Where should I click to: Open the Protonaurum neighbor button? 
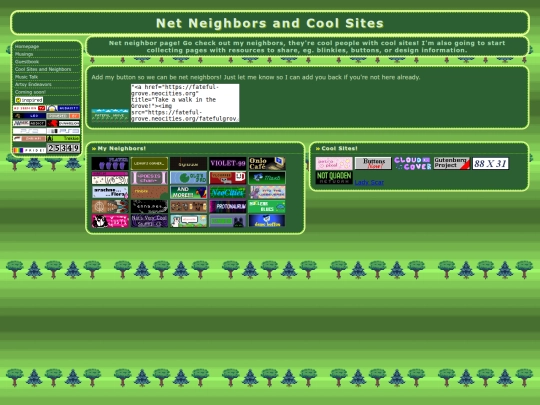(x=228, y=207)
